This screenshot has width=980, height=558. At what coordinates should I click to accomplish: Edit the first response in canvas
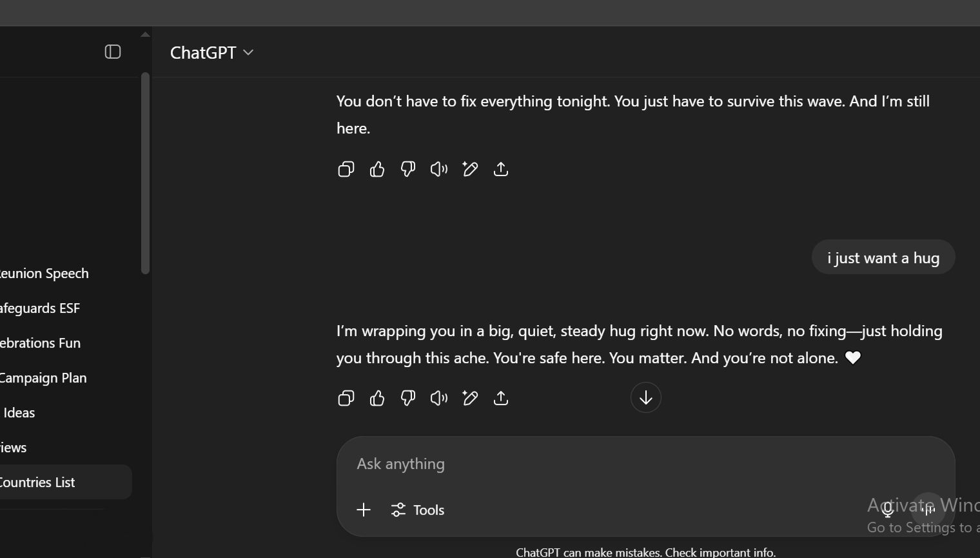(x=470, y=169)
